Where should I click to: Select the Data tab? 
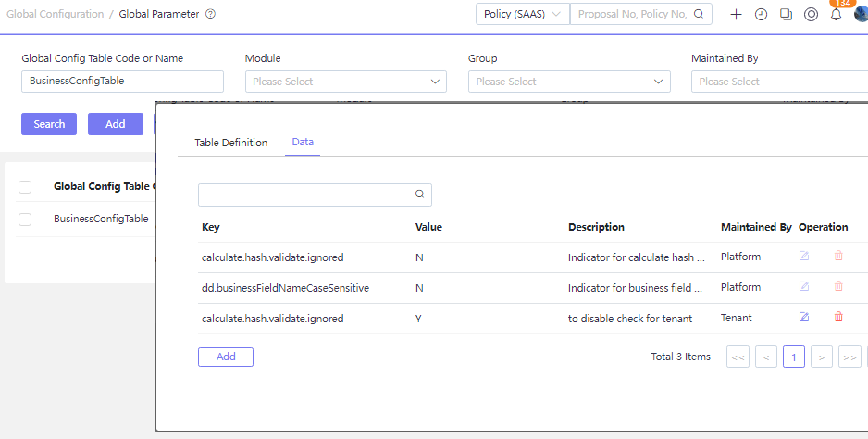[x=303, y=143]
